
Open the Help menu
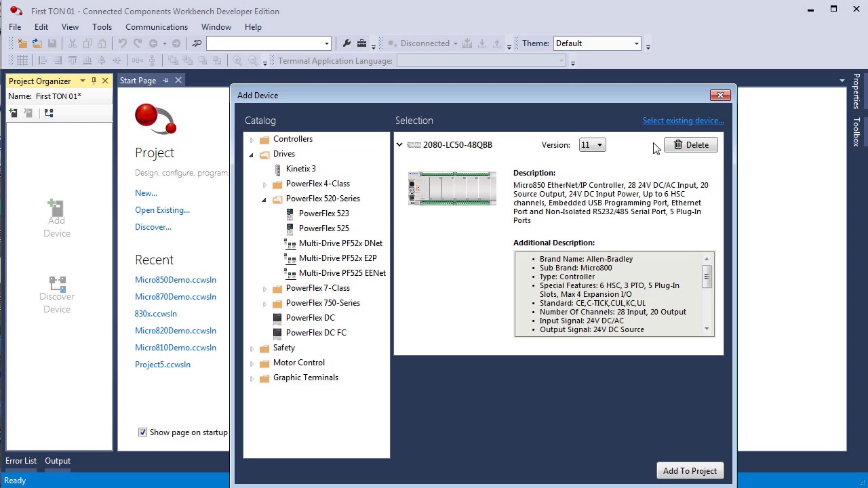click(x=253, y=27)
